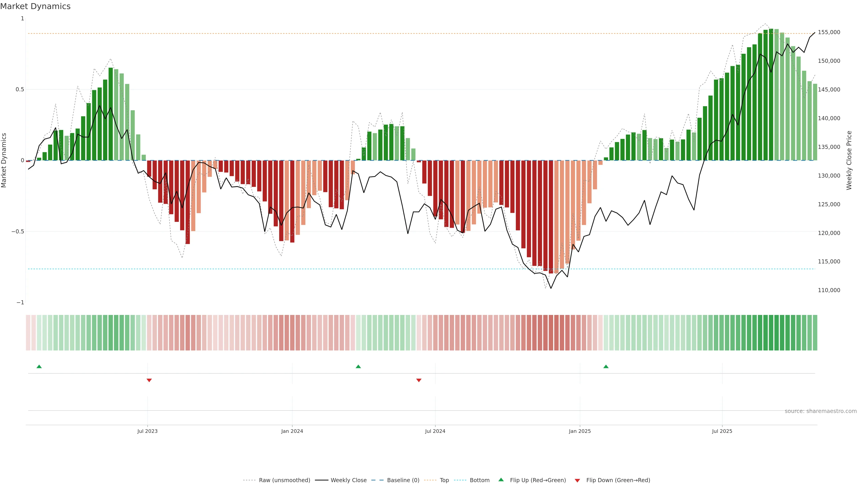Click the Flip Up green triangle legend icon
The image size is (868, 488).
(x=501, y=480)
